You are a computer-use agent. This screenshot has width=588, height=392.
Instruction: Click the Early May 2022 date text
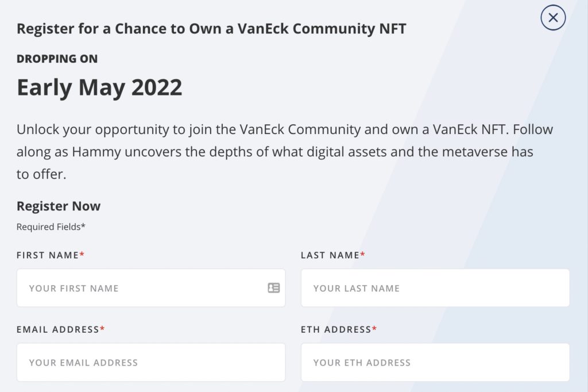(99, 87)
